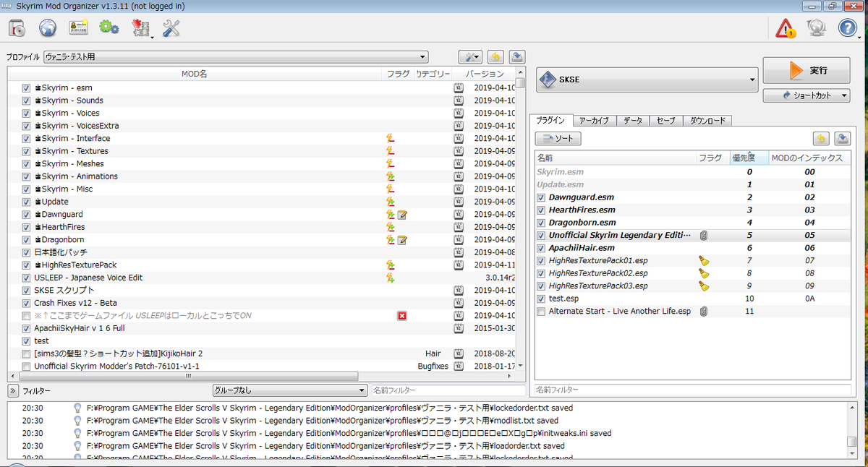
Task: Toggle checkbox for Crash Fixes v12 - Beta
Action: point(26,303)
